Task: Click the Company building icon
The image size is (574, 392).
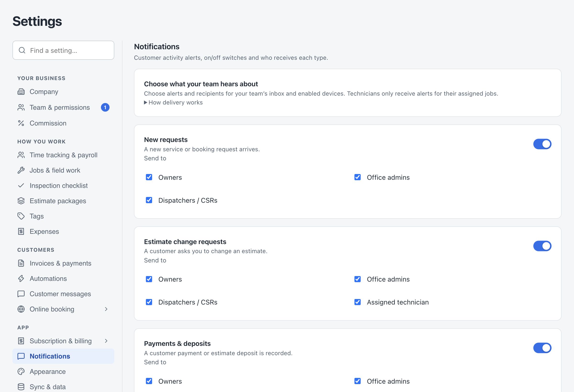Action: pos(21,92)
